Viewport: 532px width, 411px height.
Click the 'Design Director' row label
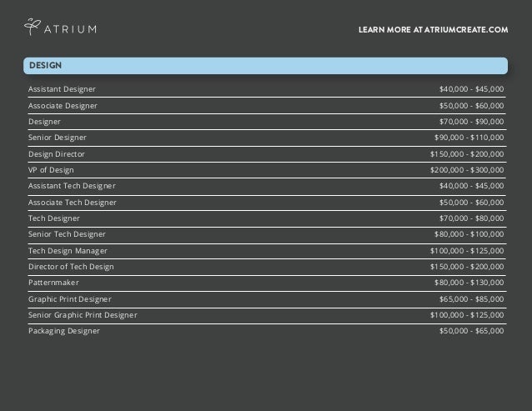click(x=57, y=154)
